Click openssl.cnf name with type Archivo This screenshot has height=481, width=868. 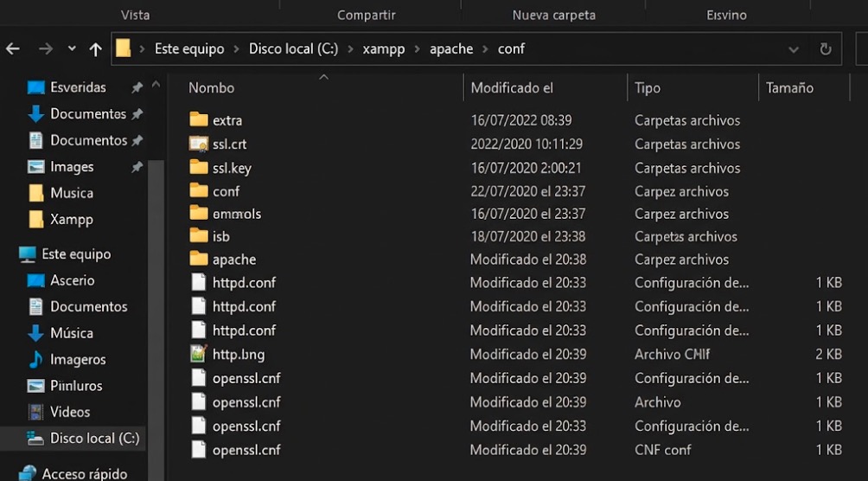(x=246, y=401)
